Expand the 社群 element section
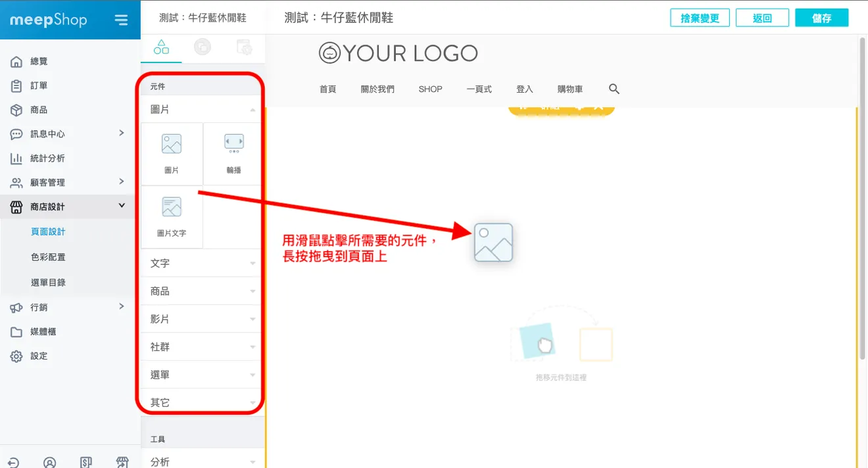868x468 pixels. [x=202, y=346]
